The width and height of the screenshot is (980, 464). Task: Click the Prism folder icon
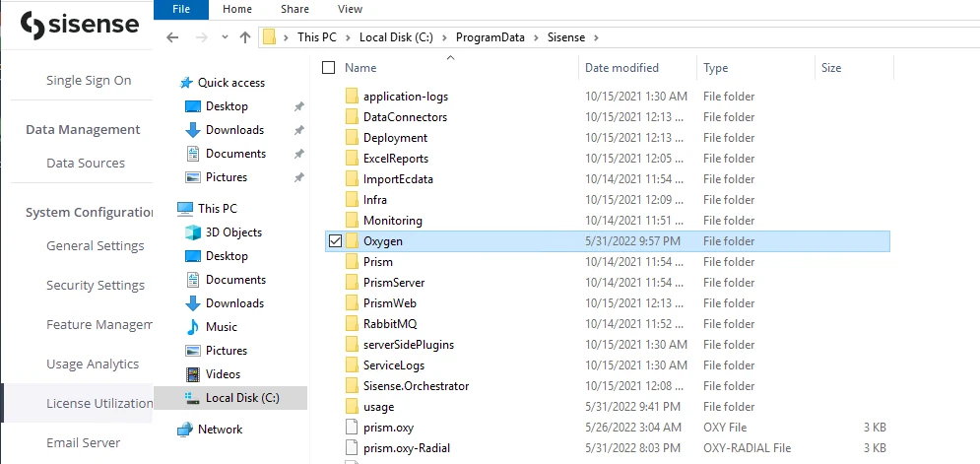(x=352, y=261)
